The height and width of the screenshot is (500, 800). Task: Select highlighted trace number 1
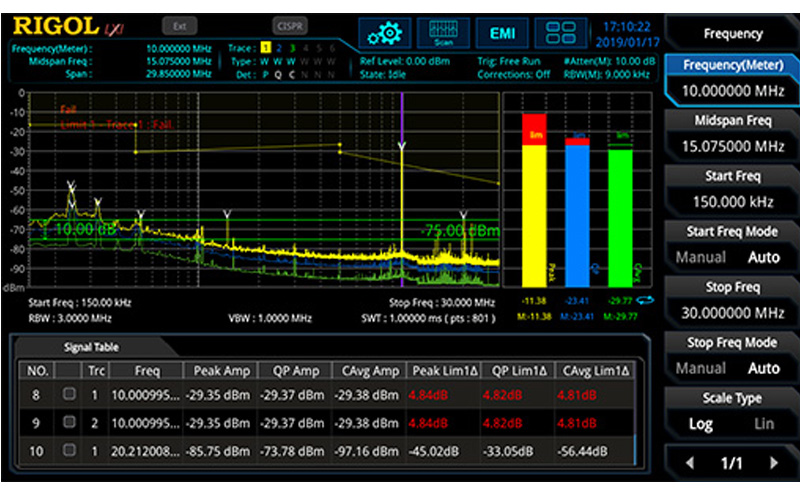(265, 47)
